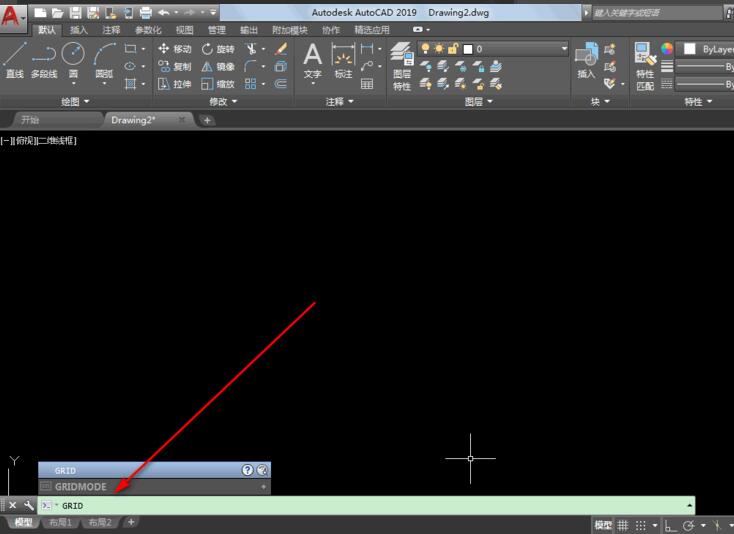Click the Trim scissors icon
734x534 pixels.
(x=251, y=49)
